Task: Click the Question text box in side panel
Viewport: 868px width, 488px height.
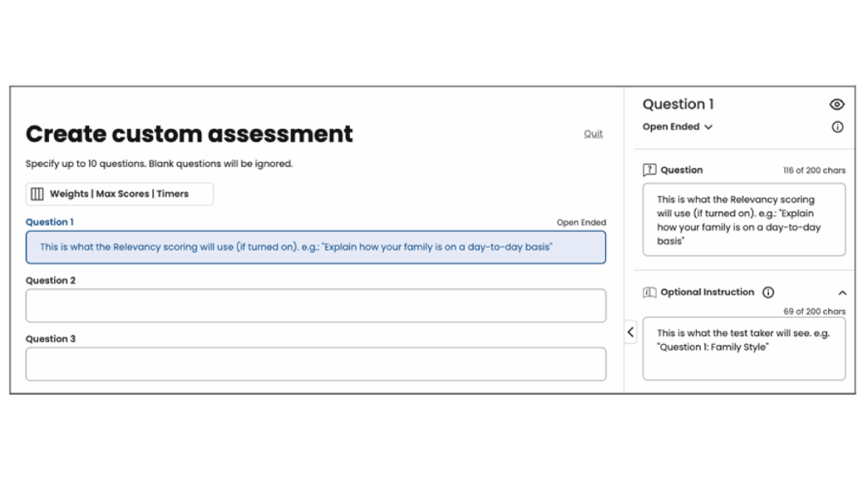Action: tap(743, 219)
